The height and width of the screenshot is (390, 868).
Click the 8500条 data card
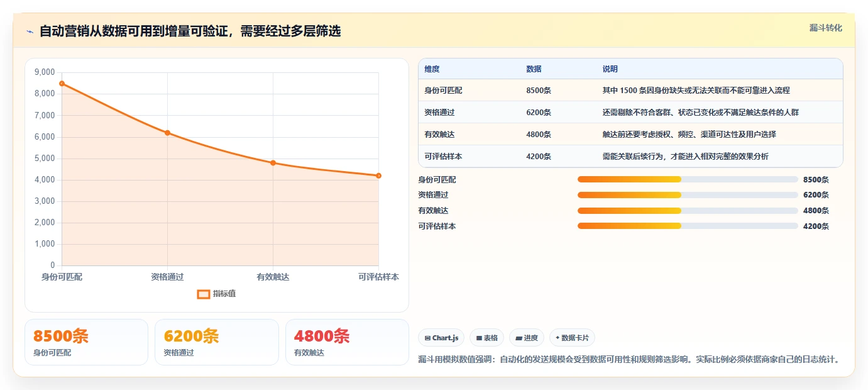coord(86,342)
